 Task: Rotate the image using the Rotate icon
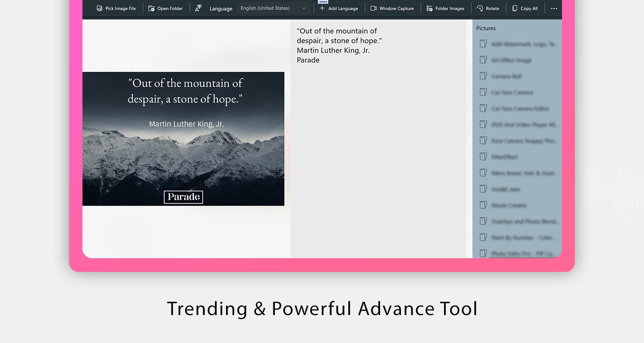coord(480,9)
